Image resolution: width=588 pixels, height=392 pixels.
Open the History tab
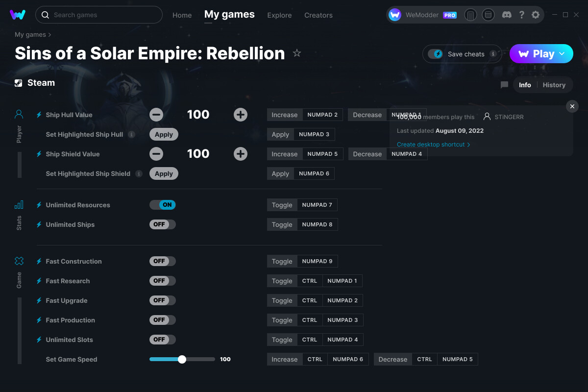coord(554,85)
